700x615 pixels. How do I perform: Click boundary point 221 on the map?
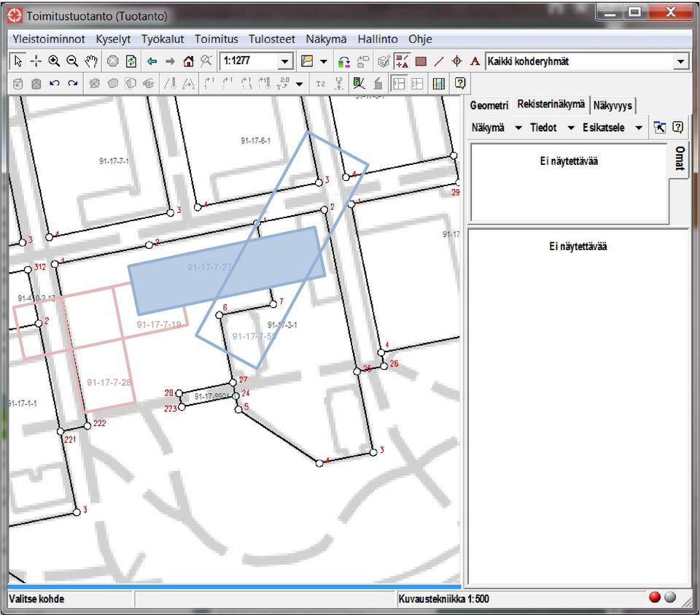pos(61,431)
